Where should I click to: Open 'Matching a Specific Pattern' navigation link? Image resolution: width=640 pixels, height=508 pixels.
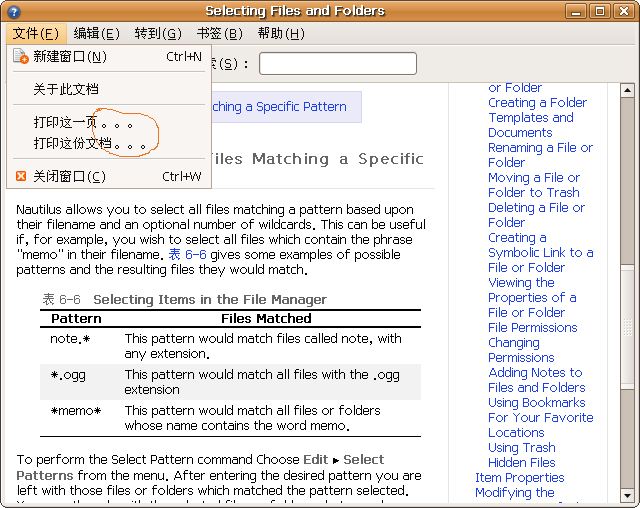click(x=279, y=107)
